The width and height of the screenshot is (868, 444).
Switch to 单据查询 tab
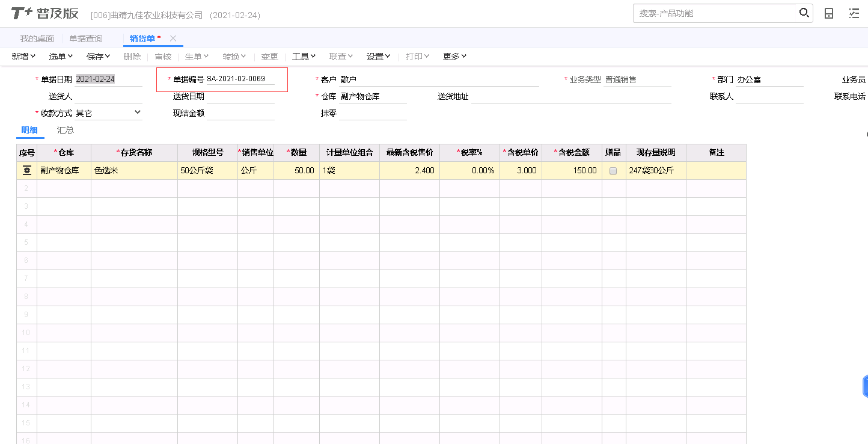pos(86,39)
